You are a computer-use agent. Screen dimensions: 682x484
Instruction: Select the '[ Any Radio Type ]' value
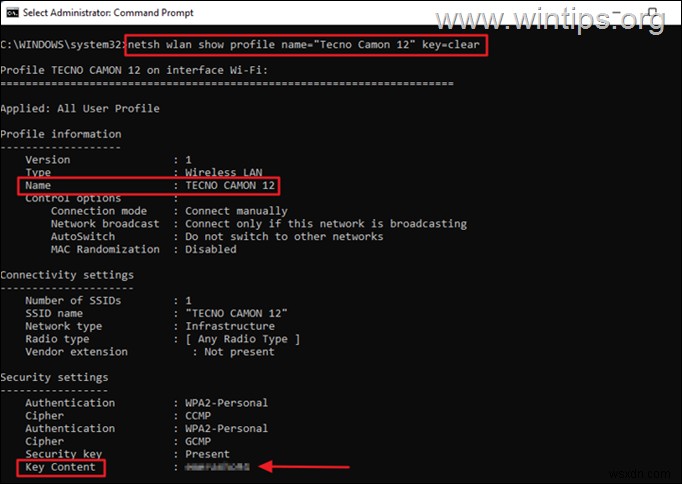(x=243, y=339)
